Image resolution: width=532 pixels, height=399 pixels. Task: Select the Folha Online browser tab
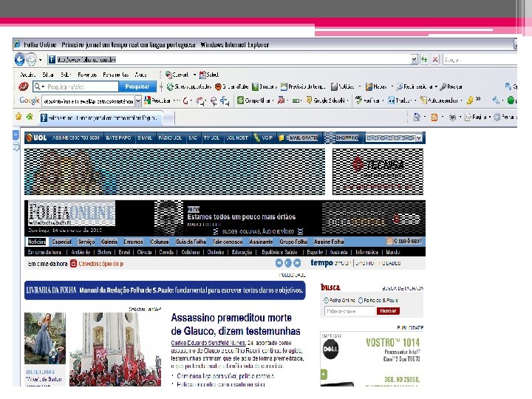100,117
